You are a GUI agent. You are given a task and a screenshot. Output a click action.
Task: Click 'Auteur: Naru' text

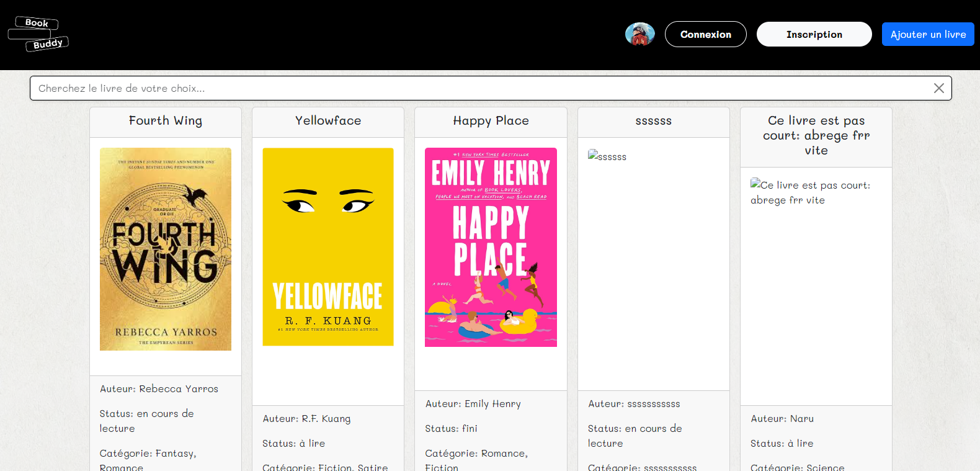coord(782,418)
